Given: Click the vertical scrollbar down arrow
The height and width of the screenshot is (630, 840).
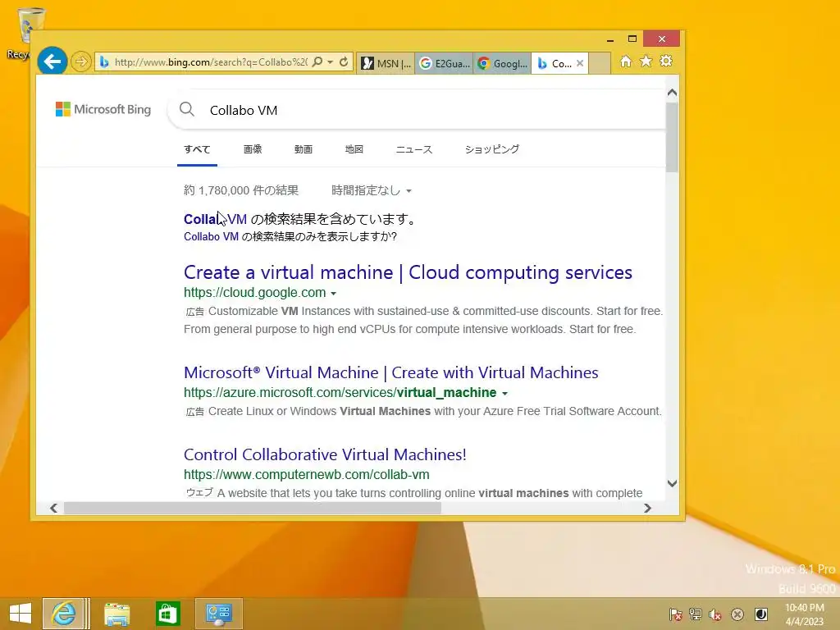Looking at the screenshot, I should pos(673,484).
